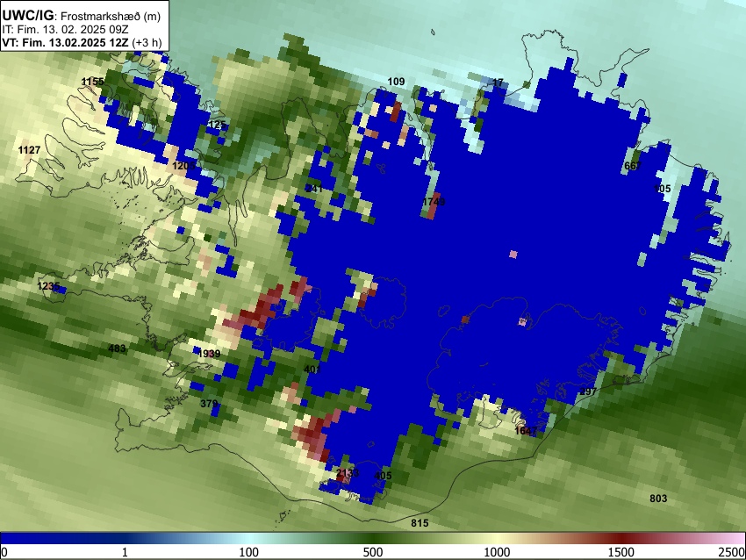Click the map value 1749
The width and height of the screenshot is (746, 560).
(434, 202)
